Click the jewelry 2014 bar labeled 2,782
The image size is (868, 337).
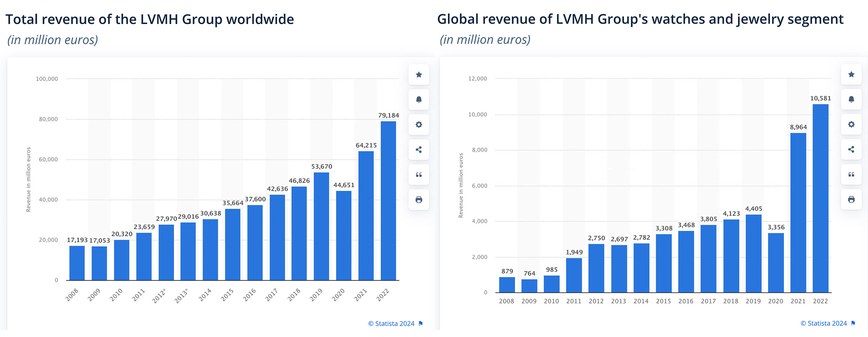tap(641, 268)
